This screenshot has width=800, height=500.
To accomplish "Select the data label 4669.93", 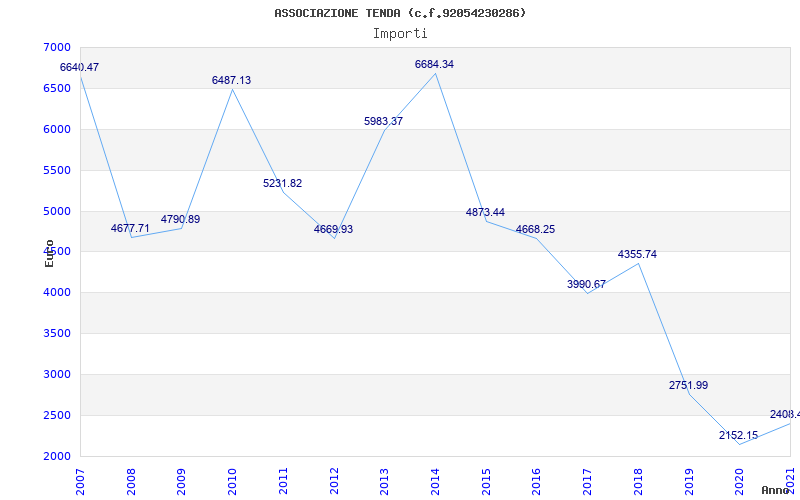I will point(333,229).
